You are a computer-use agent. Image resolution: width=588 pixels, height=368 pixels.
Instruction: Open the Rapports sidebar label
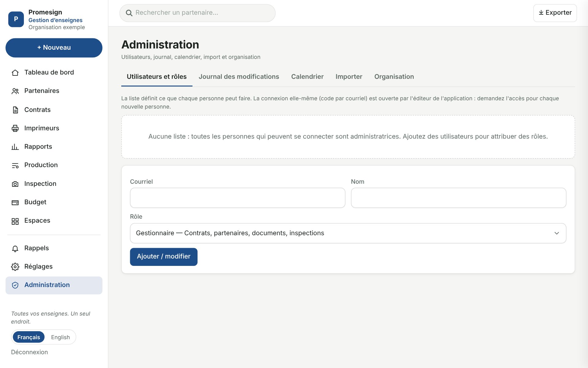click(38, 147)
